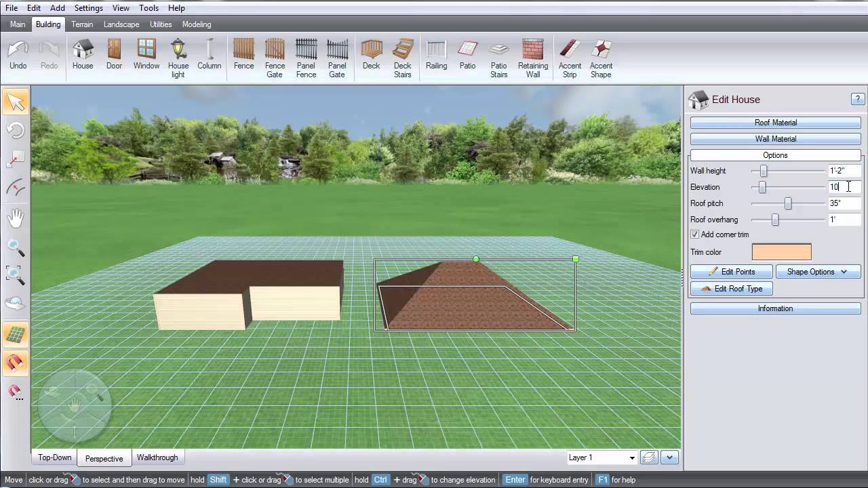Select the Fence Gate tool
868x488 pixels.
(x=275, y=58)
